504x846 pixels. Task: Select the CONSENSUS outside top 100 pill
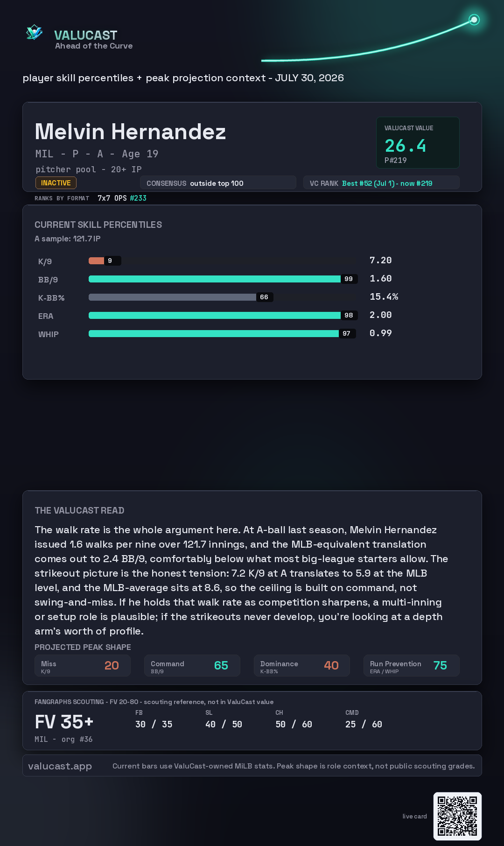click(x=218, y=183)
